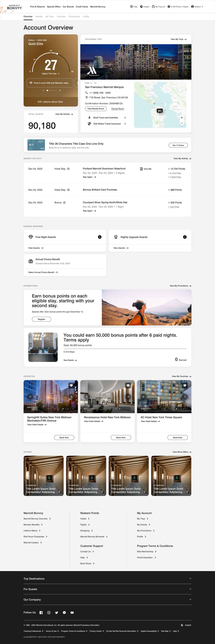215x644 pixels.
Task: Click the Facebook icon in footer
Action: click(41, 613)
